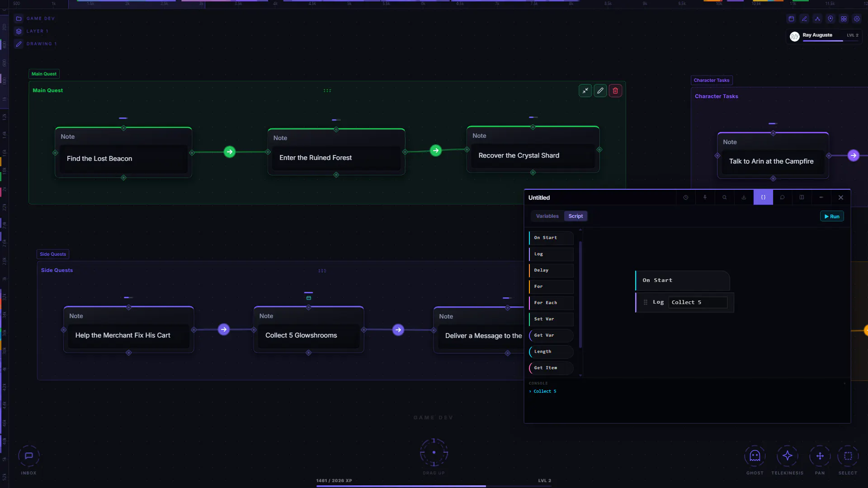Screen dimensions: 868x488
Task: Click the pin icon in Untitled panel
Action: (705, 197)
